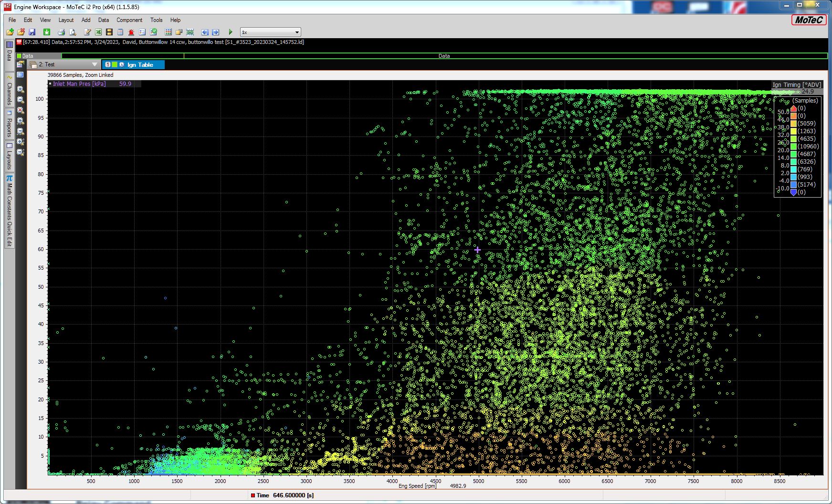Expand the '2: Test' worksheet dropdown

click(95, 64)
